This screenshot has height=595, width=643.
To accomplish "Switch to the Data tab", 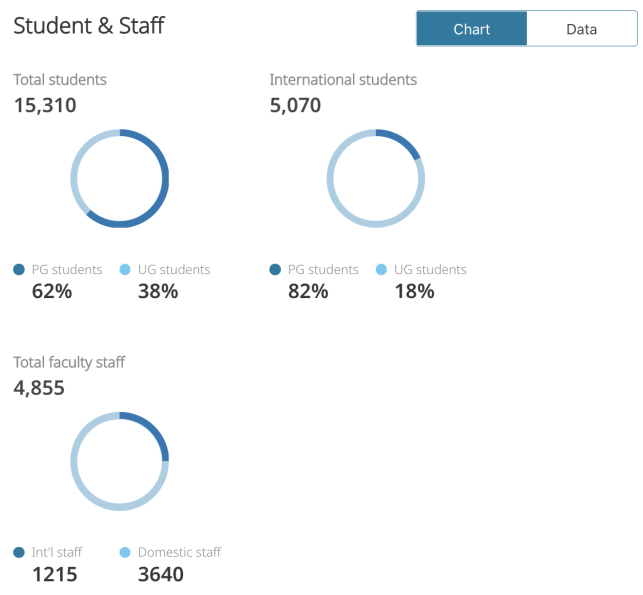I will pyautogui.click(x=581, y=29).
